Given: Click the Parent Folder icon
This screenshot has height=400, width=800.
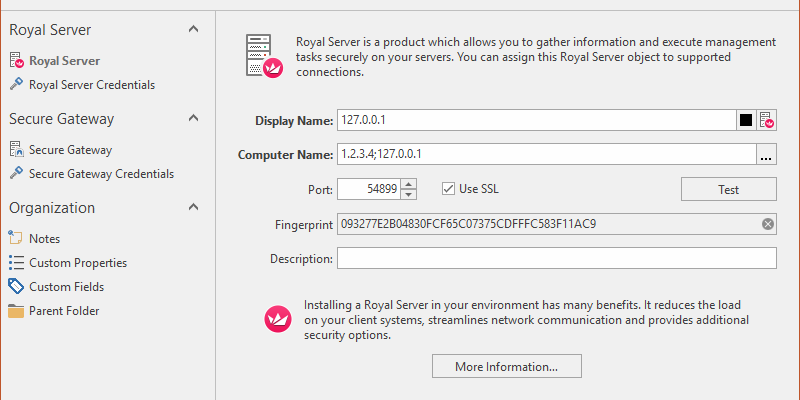Looking at the screenshot, I should (x=16, y=311).
